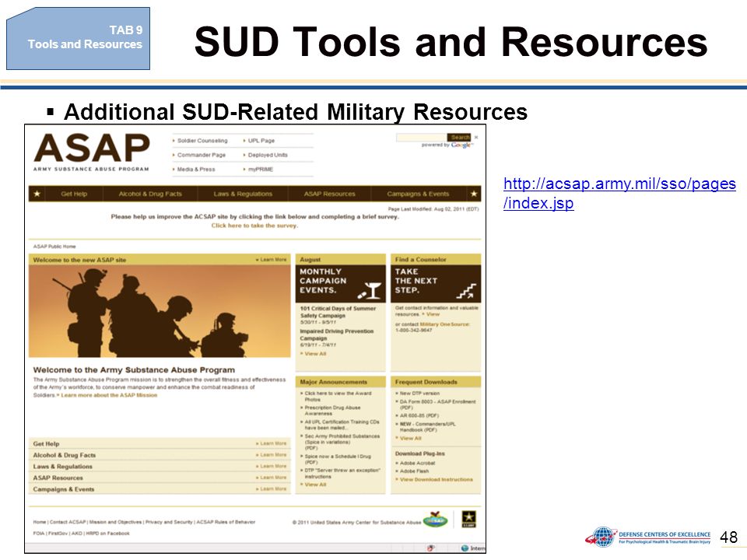Select Campaigns & Events navigation menu
Image resolution: width=747 pixels, height=560 pixels.
(x=418, y=194)
